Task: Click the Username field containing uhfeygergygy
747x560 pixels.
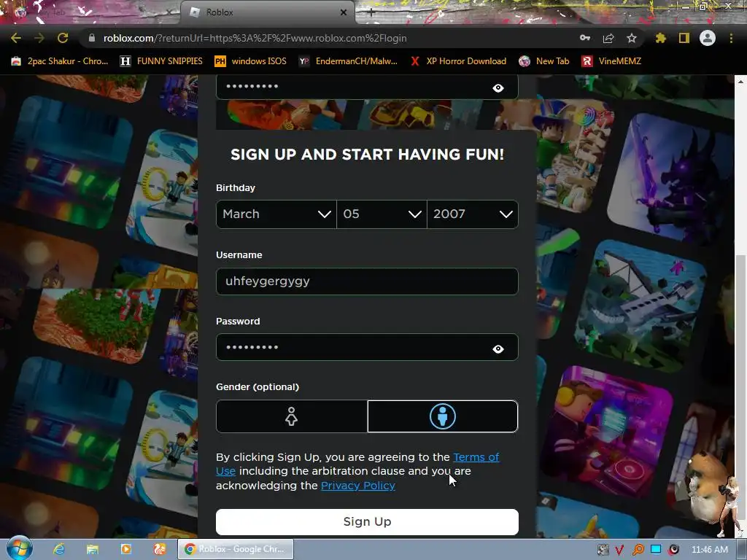Action: (x=367, y=281)
